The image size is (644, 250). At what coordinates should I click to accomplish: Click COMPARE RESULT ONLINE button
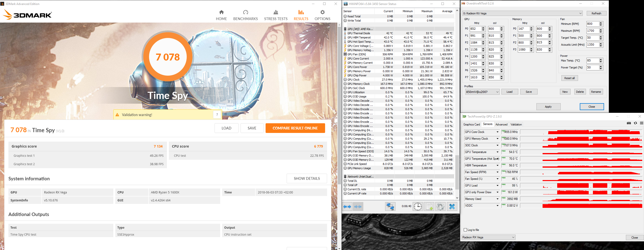295,128
